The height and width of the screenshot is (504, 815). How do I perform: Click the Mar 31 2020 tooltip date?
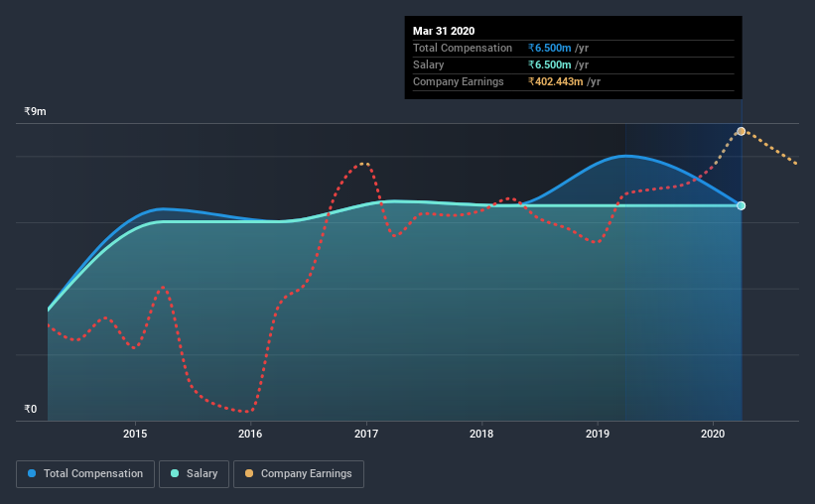pos(444,31)
